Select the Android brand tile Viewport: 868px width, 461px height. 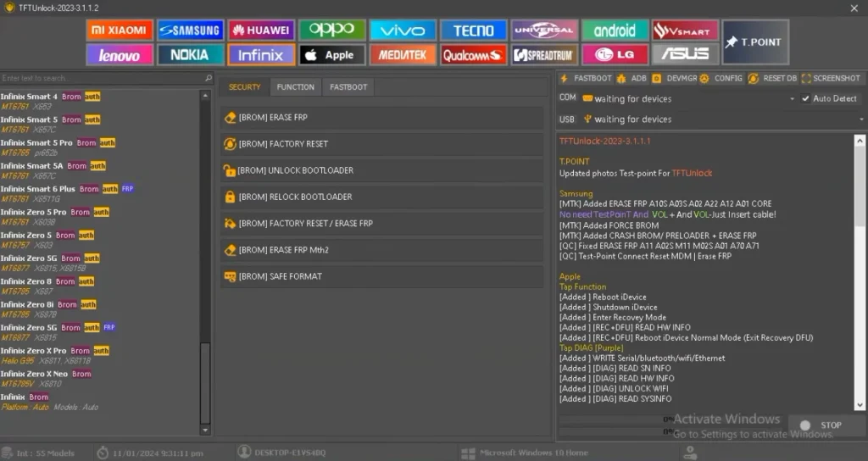615,31
